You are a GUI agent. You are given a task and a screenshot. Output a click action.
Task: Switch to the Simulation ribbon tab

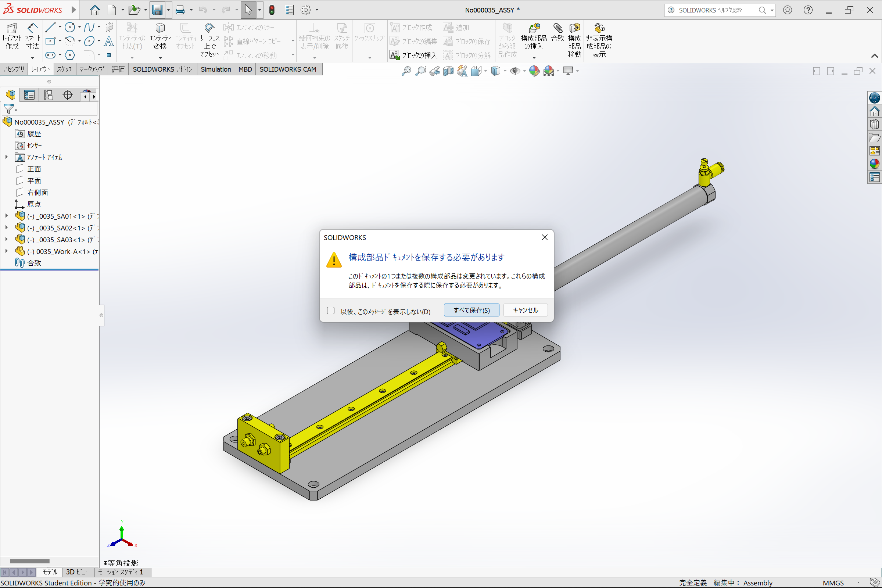tap(216, 69)
